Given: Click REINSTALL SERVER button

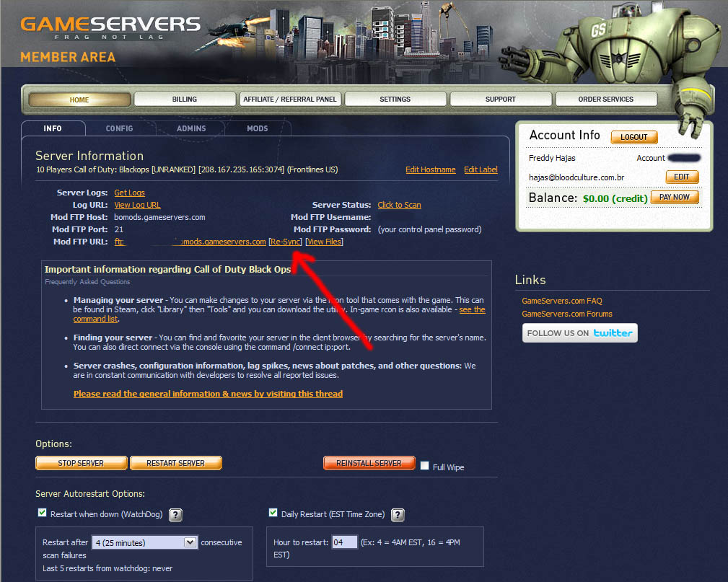Looking at the screenshot, I should point(369,463).
